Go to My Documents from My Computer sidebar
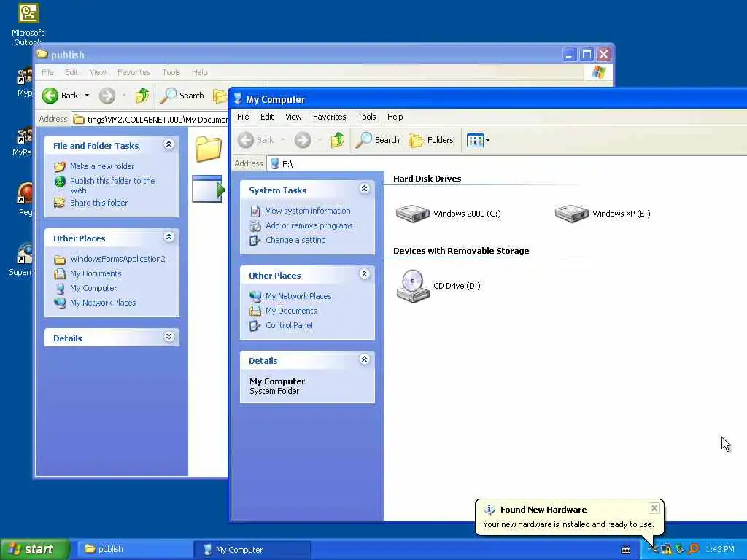The height and width of the screenshot is (560, 747). pos(291,311)
